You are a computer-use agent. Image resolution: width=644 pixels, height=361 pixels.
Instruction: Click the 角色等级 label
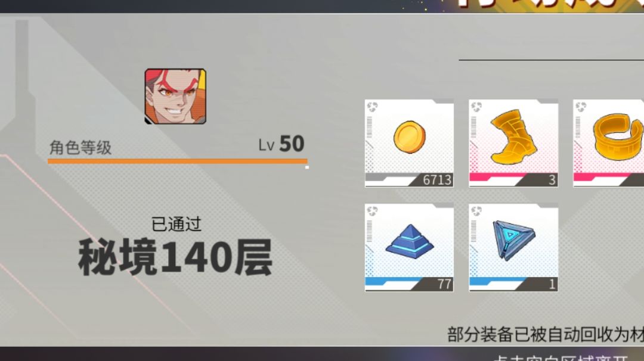[80, 147]
